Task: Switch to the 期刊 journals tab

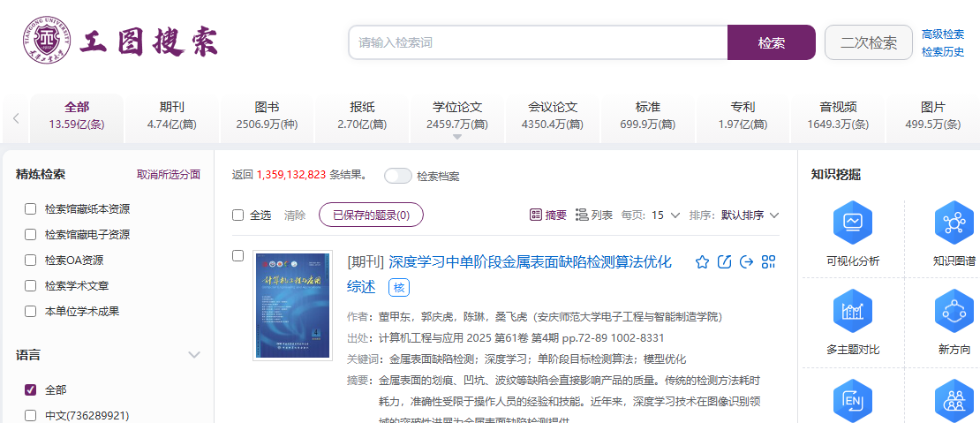Action: click(x=172, y=115)
